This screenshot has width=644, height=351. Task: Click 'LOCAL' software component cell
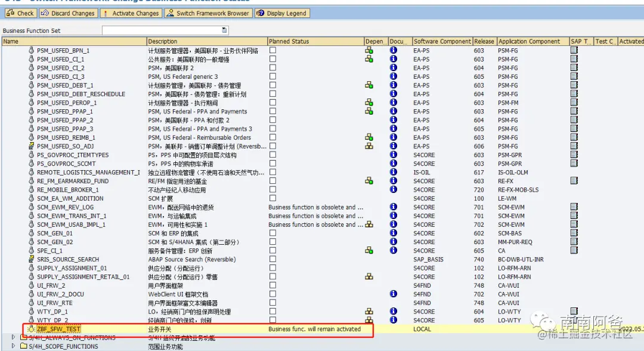pyautogui.click(x=422, y=329)
